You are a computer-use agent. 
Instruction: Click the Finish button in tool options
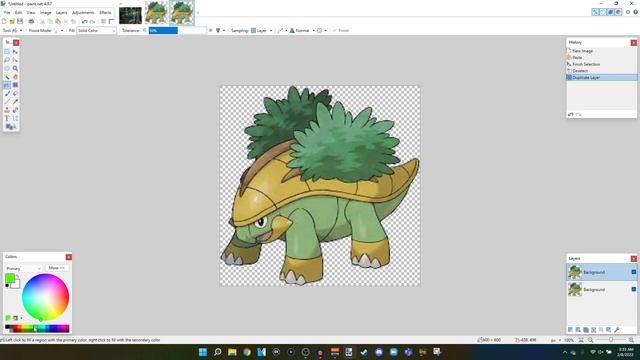[x=341, y=31]
